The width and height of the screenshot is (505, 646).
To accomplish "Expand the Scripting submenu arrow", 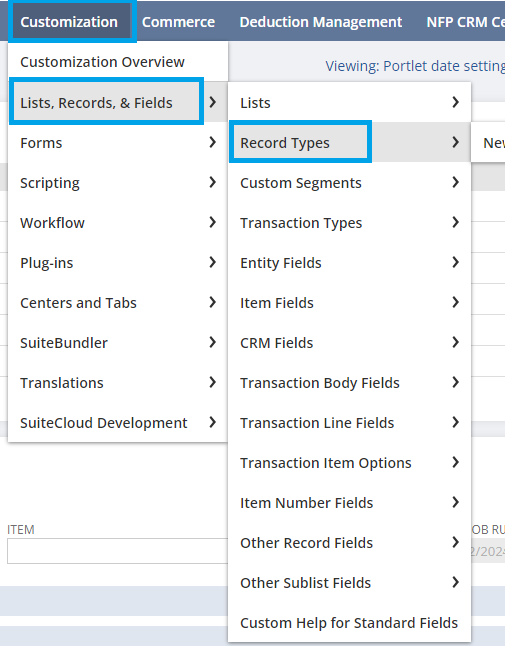I will coord(213,183).
